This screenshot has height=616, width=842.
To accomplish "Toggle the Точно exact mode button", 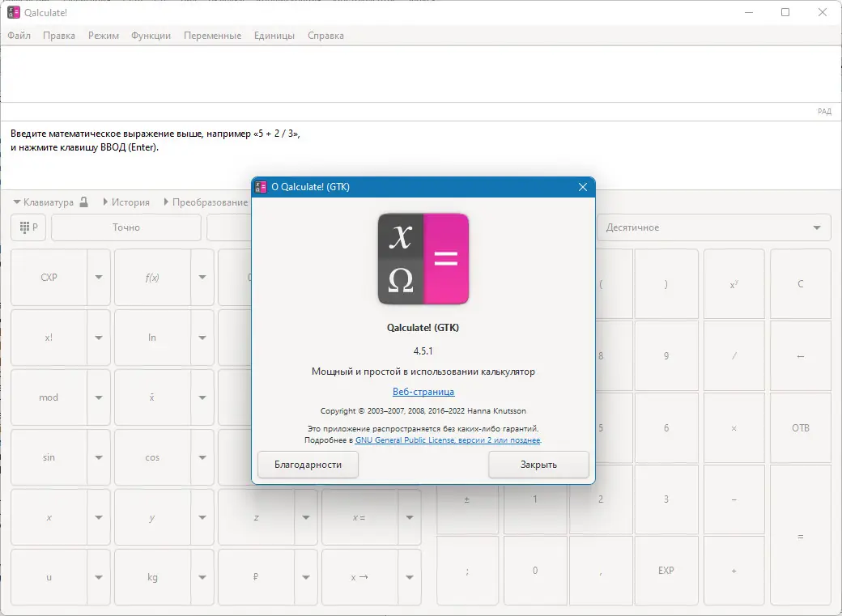I will point(126,227).
